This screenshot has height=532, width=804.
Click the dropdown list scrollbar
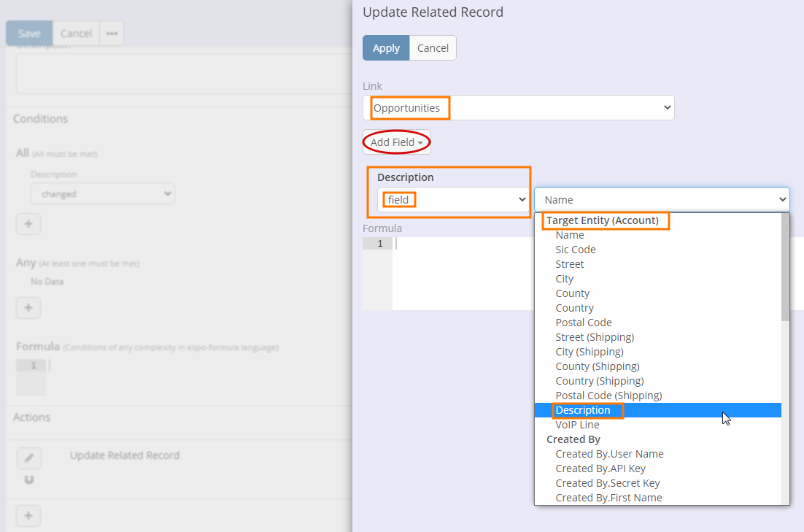[785, 270]
